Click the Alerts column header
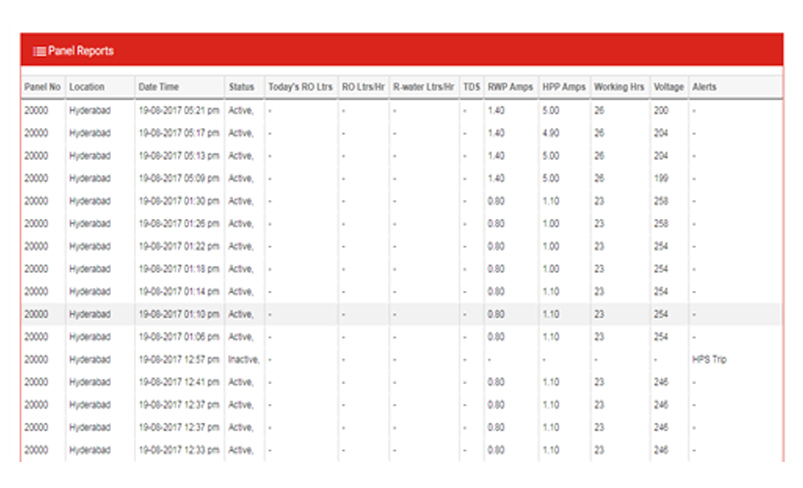This screenshot has width=803, height=488. point(705,87)
